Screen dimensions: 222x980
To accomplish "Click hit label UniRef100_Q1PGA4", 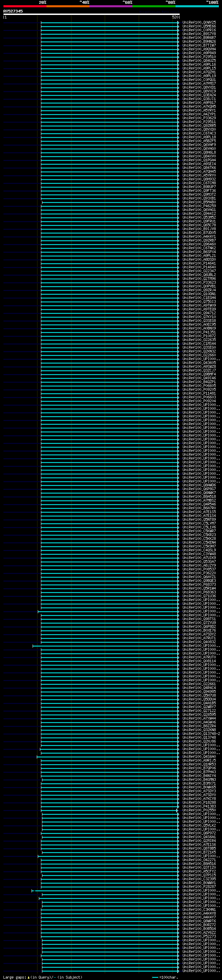I will [x=199, y=160].
